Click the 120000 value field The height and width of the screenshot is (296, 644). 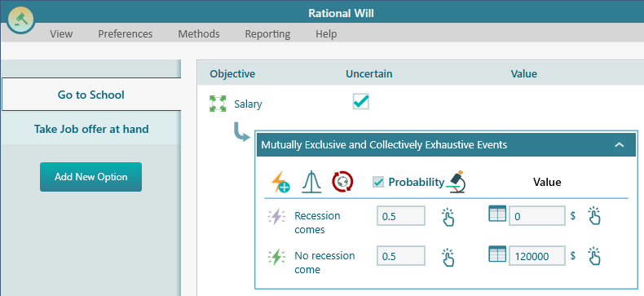[537, 256]
